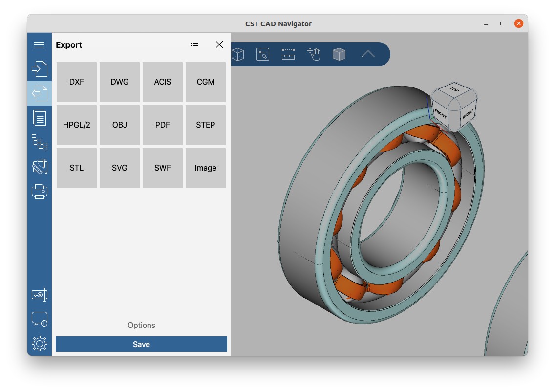Choose SWF export format

[x=163, y=168]
